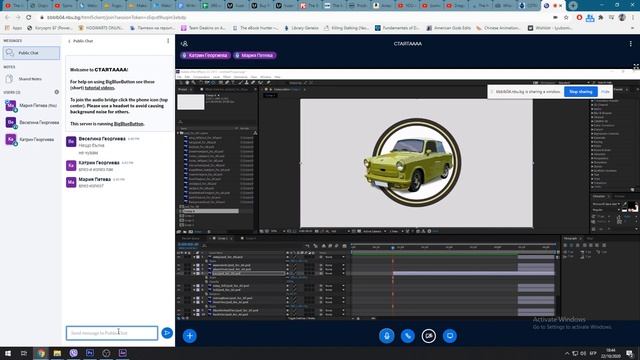Click the leave audio phone button

(407, 336)
